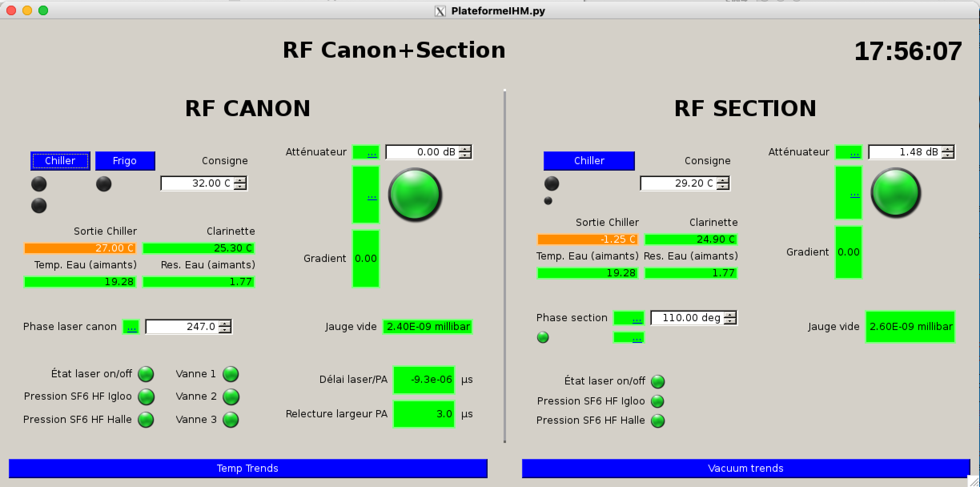This screenshot has width=980, height=487.
Task: Toggle the RF Canon Chiller button
Action: pos(60,161)
